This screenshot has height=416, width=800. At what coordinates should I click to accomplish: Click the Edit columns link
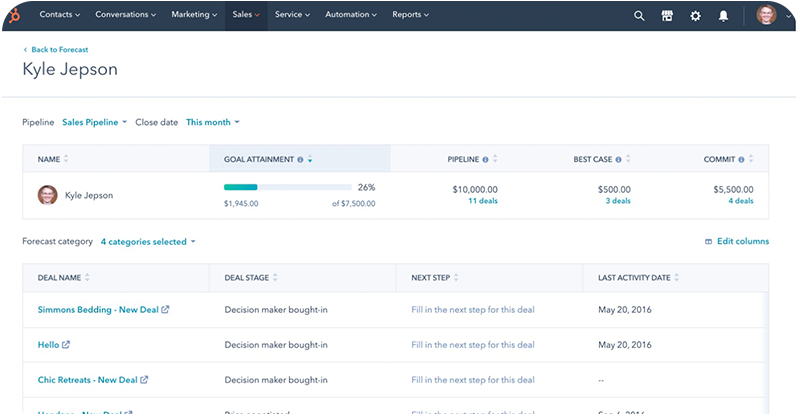743,241
